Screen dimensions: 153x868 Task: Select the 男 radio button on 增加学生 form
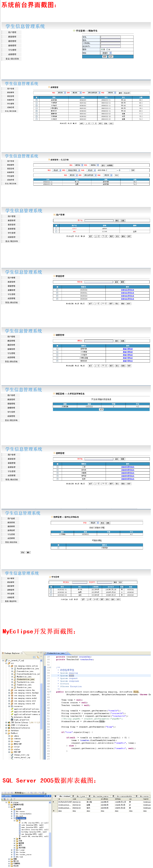[102, 50]
